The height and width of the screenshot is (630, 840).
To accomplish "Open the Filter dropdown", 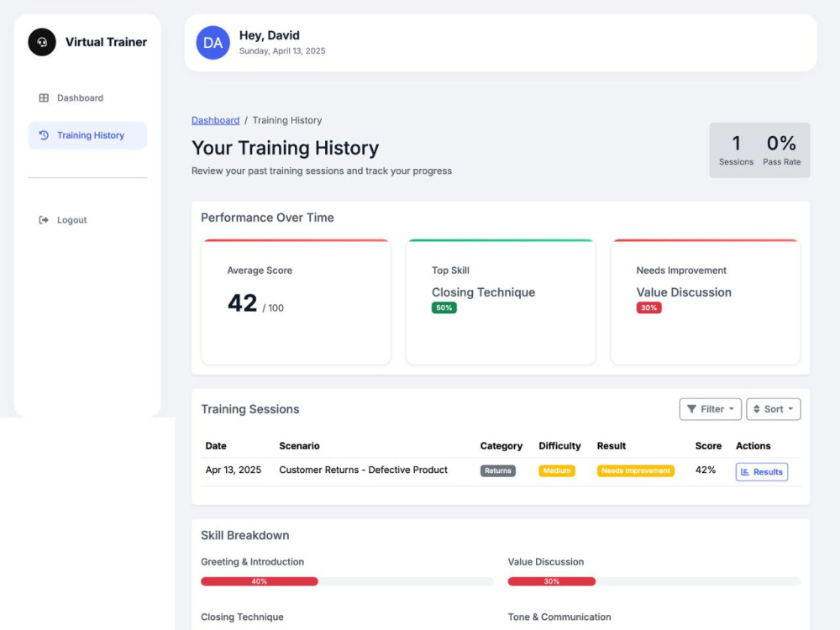I will coord(711,409).
